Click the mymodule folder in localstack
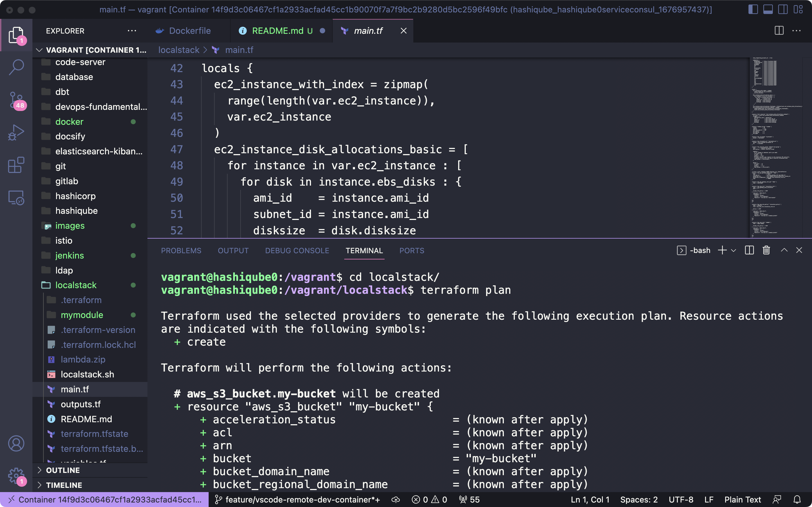Viewport: 812px width, 507px height. click(82, 315)
